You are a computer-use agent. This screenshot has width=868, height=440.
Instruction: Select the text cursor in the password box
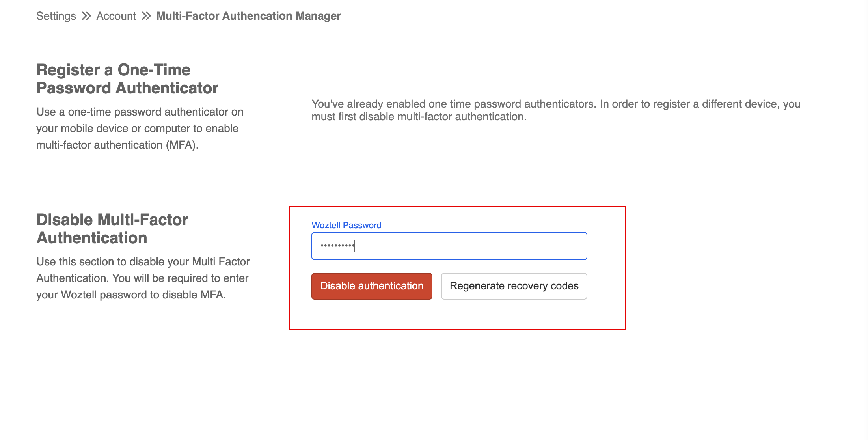pos(355,246)
